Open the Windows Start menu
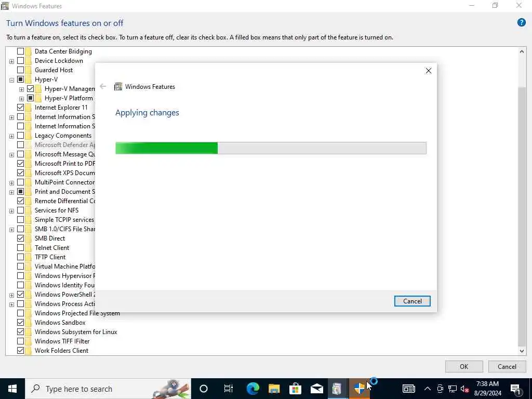The image size is (532, 399). coord(12,389)
